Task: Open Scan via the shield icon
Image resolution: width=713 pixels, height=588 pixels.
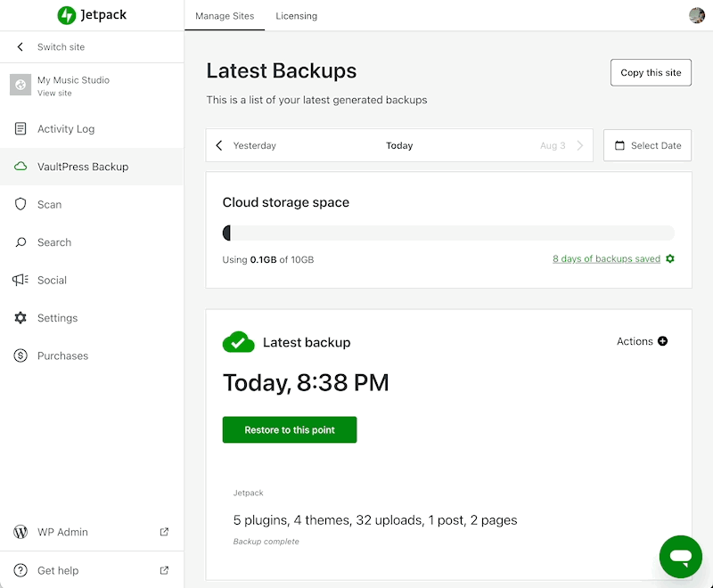Action: [20, 204]
